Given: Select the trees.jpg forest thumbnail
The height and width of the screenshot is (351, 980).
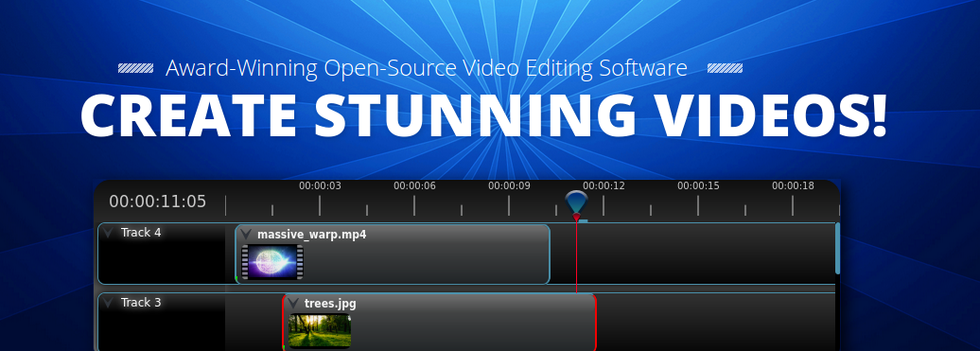Looking at the screenshot, I should pyautogui.click(x=320, y=330).
